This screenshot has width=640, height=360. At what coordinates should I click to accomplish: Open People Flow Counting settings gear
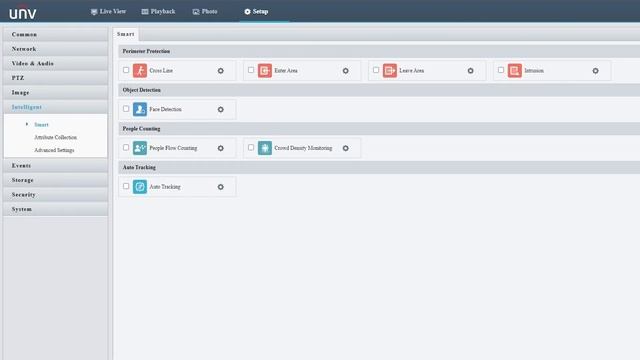click(220, 148)
